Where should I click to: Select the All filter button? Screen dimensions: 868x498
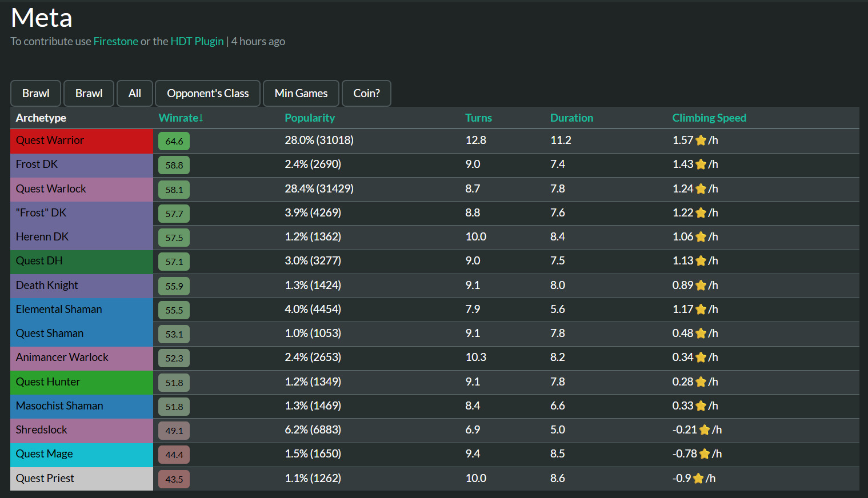pyautogui.click(x=135, y=93)
